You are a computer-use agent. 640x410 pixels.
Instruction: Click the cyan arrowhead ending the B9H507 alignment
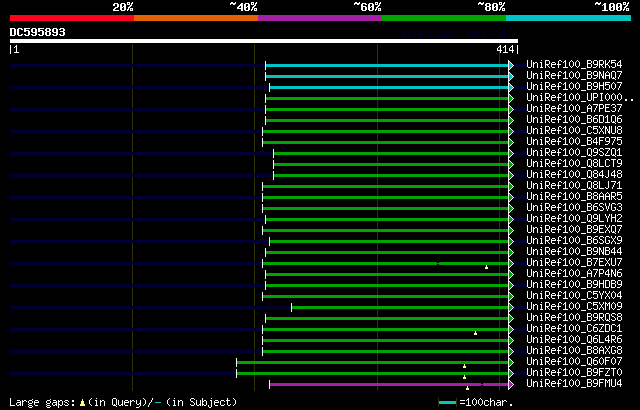(x=511, y=87)
